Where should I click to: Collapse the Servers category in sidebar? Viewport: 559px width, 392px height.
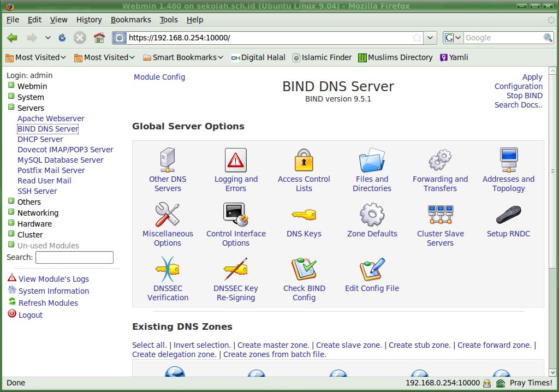11,108
